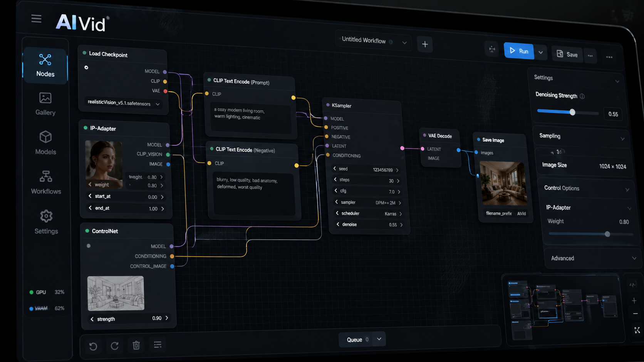Open the Gallery tab in sidebar
The image size is (644, 362).
[45, 104]
